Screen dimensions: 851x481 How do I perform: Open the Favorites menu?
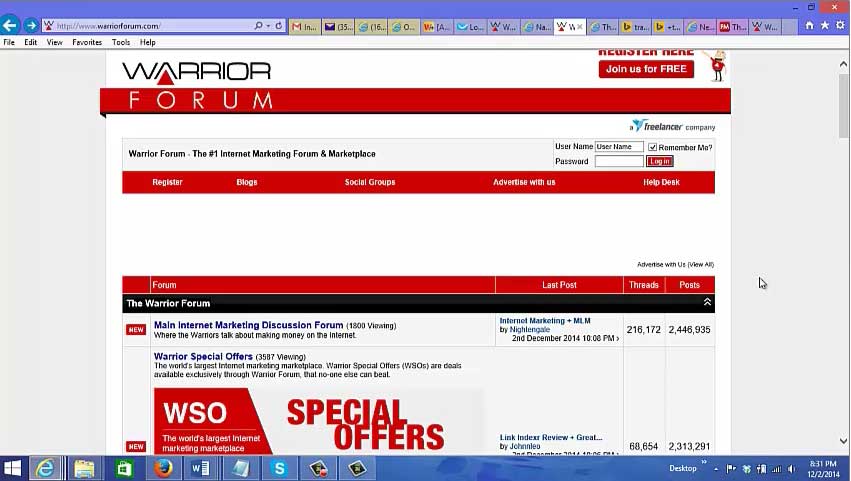point(87,42)
